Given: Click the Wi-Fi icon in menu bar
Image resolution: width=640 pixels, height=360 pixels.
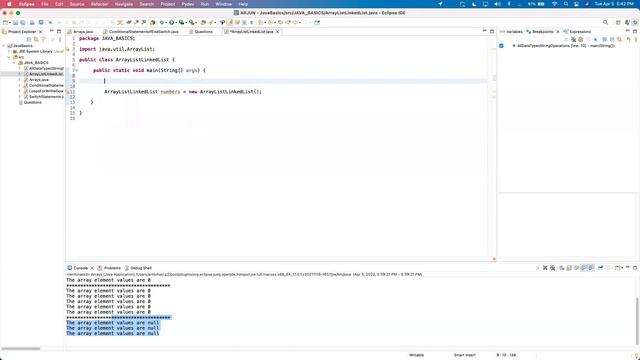Looking at the screenshot, I should (x=554, y=4).
